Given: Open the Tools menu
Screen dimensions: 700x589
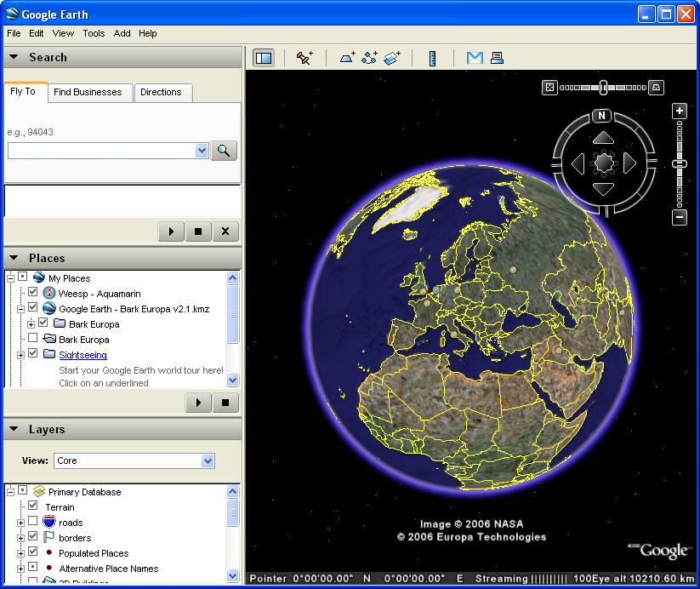Looking at the screenshot, I should (94, 33).
